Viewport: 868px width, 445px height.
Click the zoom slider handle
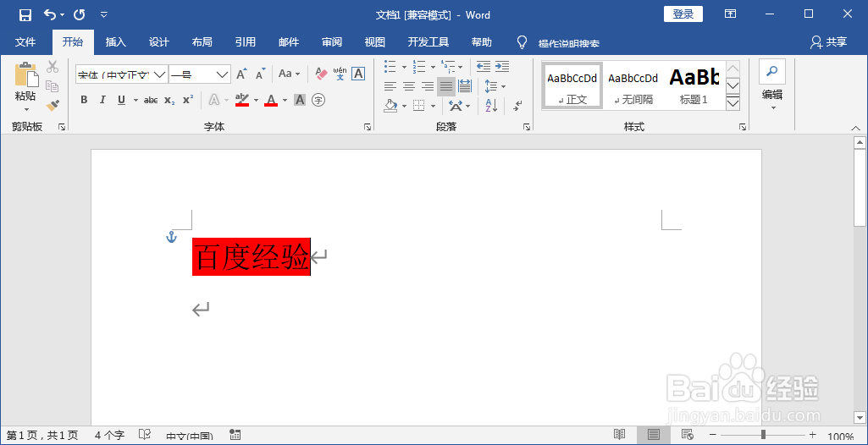pos(763,435)
